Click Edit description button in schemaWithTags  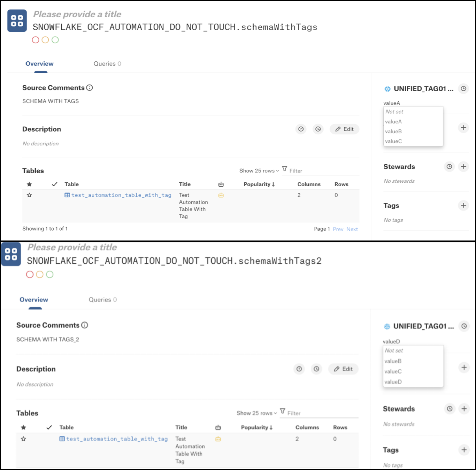click(344, 129)
